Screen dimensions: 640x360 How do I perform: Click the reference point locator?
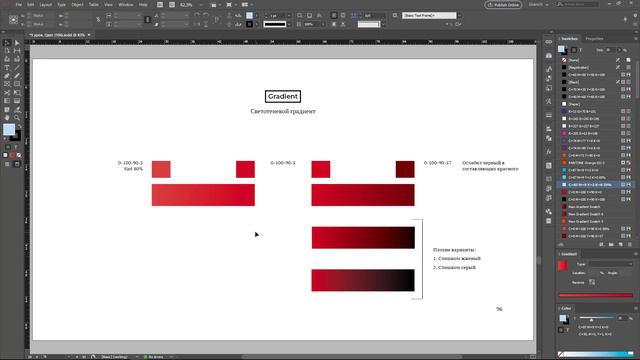[13, 20]
